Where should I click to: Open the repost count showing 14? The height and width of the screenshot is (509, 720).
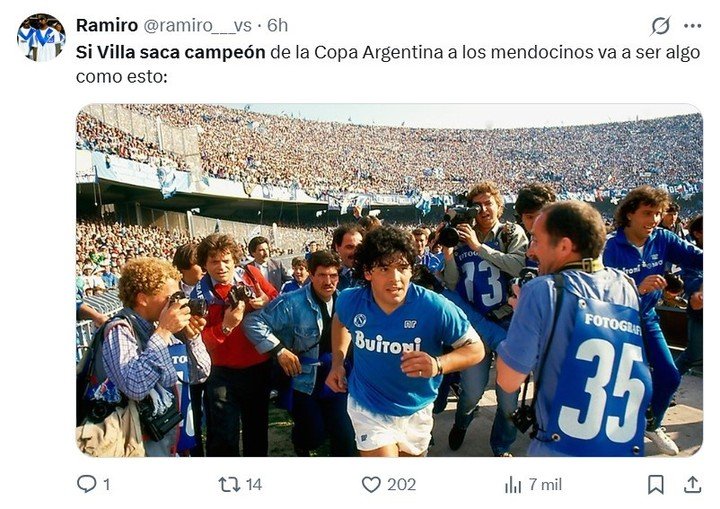coord(254,484)
